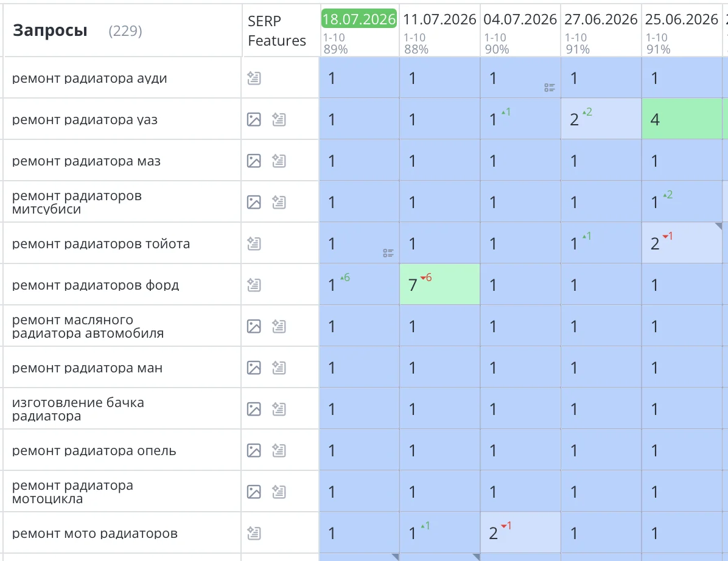Click snippet list icon in тойота 18.07.2026 cell
This screenshot has width=728, height=561.
click(388, 253)
